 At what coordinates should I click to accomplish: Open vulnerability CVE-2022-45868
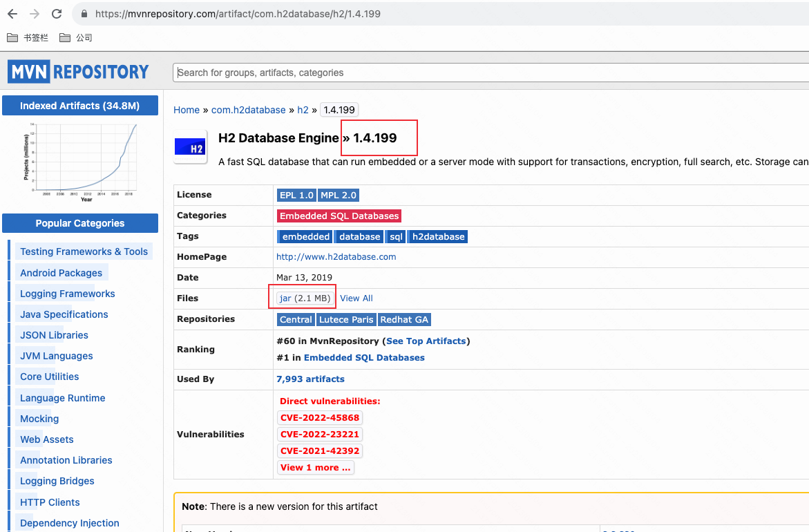(320, 418)
